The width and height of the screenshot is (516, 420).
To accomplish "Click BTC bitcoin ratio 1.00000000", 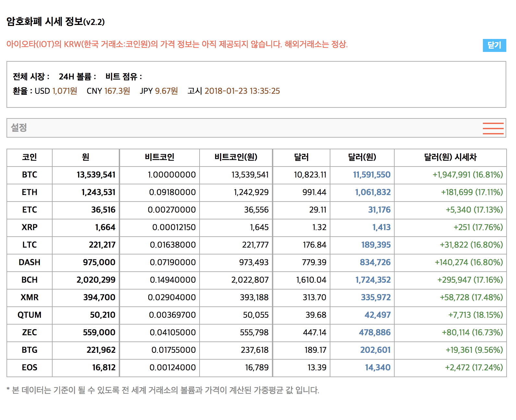I will click(x=172, y=175).
